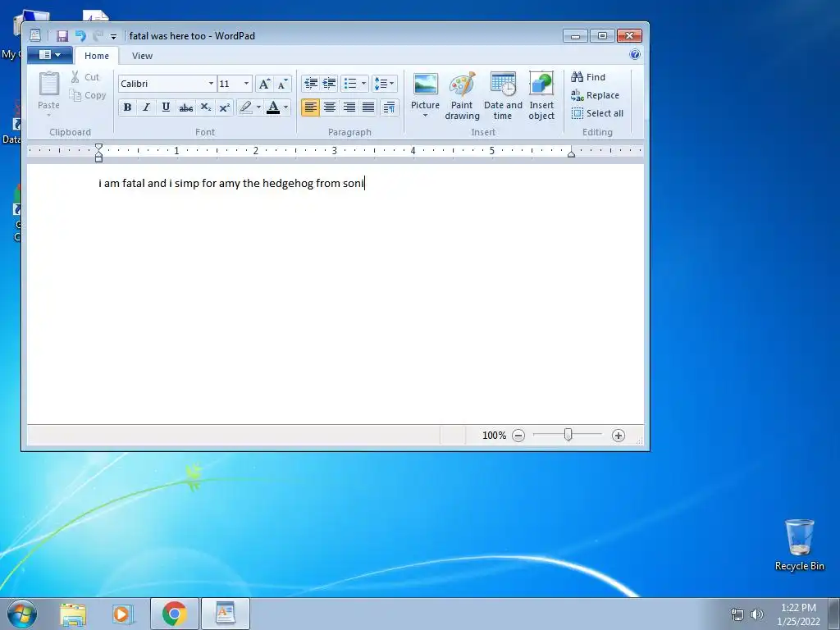Align text right
840x630 pixels.
(349, 107)
